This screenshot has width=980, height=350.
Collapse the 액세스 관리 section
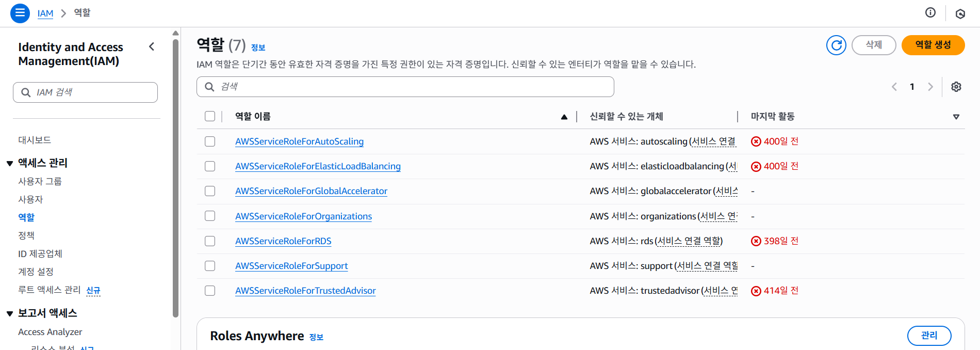(x=10, y=164)
